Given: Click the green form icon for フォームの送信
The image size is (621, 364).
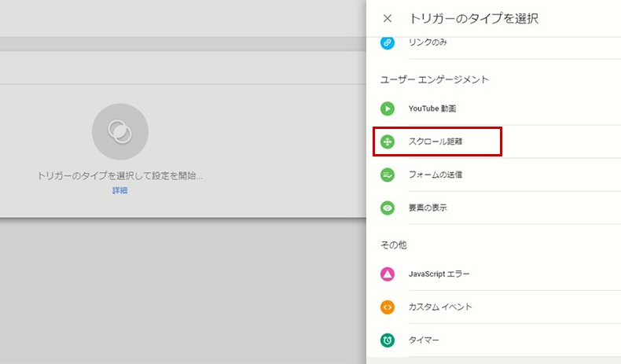Looking at the screenshot, I should [388, 175].
